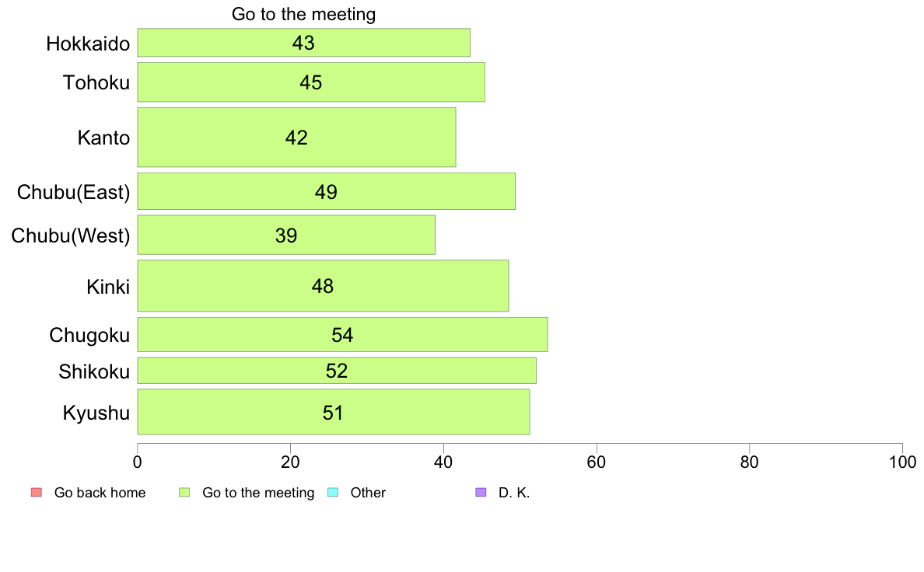Click the D. K. legend label
Viewport: 924px width, 572px height.
tap(514, 493)
